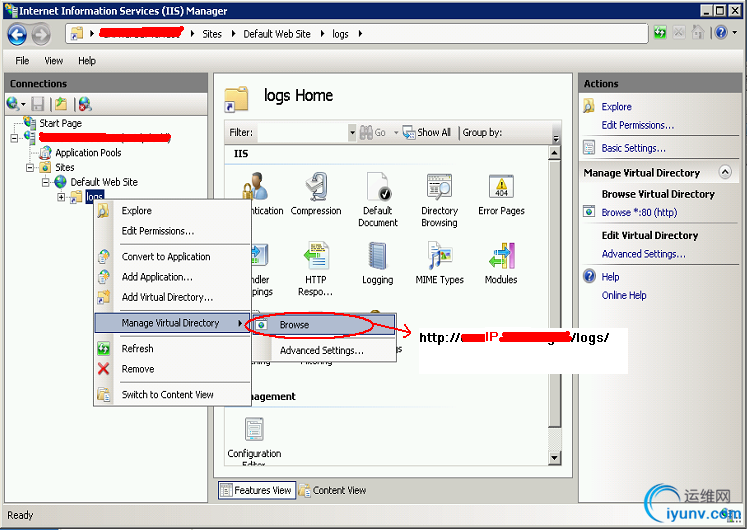
Task: Open the File menu
Action: click(22, 60)
